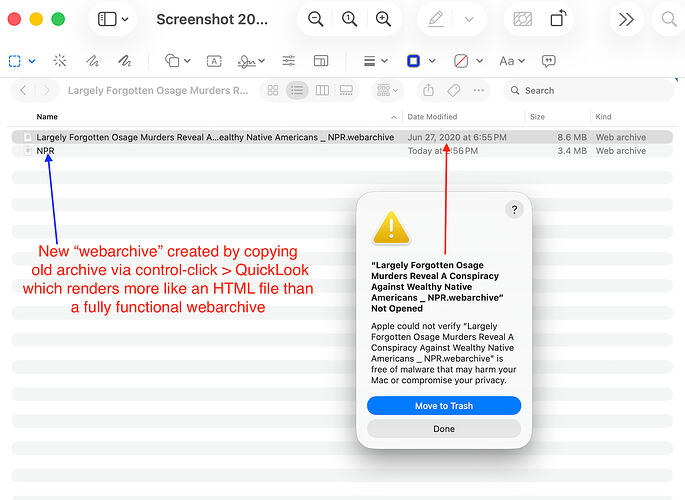The height and width of the screenshot is (500, 685).
Task: Toggle the Markup pen toolbar button
Action: [x=436, y=19]
